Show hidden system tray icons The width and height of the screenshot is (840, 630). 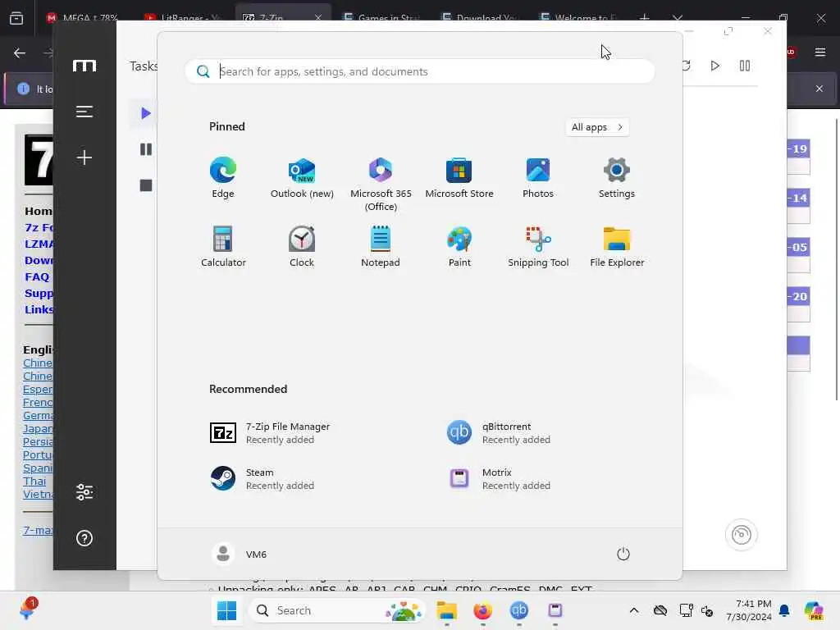pos(634,610)
